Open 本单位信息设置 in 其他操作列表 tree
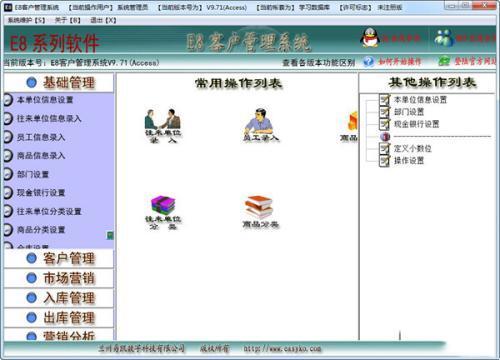Screen dimensions: 500x360 click(x=420, y=100)
